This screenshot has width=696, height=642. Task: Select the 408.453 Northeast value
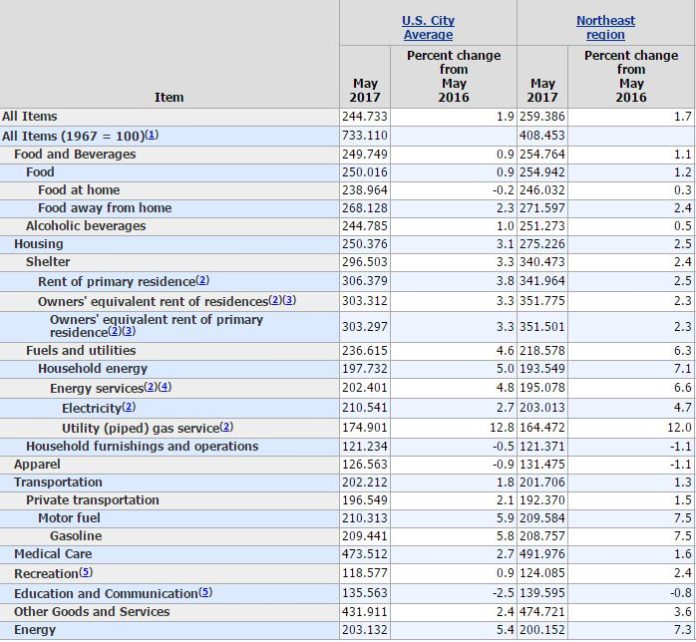(x=542, y=135)
